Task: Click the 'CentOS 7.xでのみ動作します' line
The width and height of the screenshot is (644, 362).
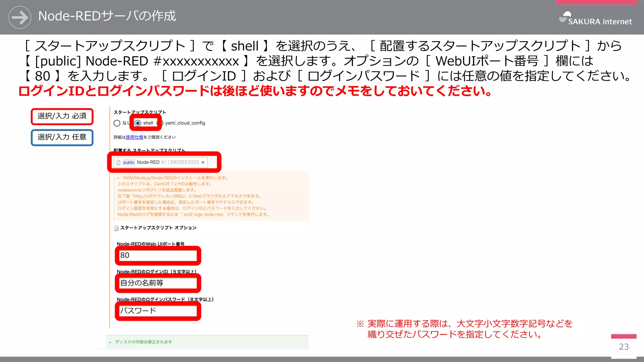Action: (x=164, y=184)
